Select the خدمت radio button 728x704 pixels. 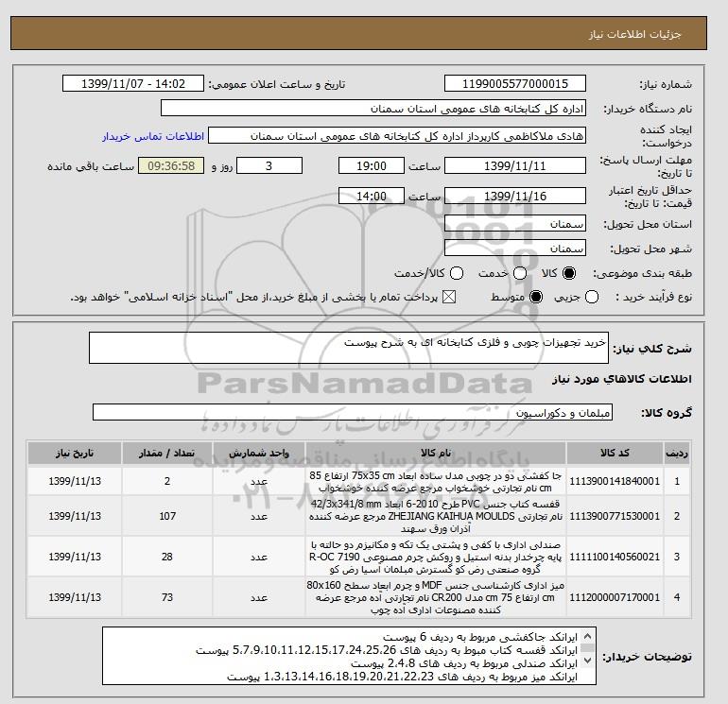[520, 273]
